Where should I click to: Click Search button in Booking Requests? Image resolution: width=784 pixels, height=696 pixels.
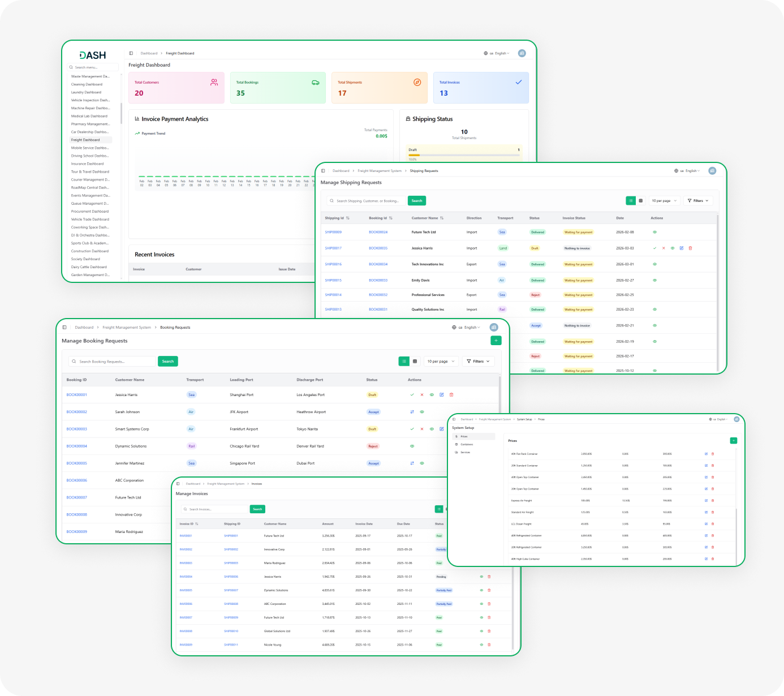tap(168, 361)
